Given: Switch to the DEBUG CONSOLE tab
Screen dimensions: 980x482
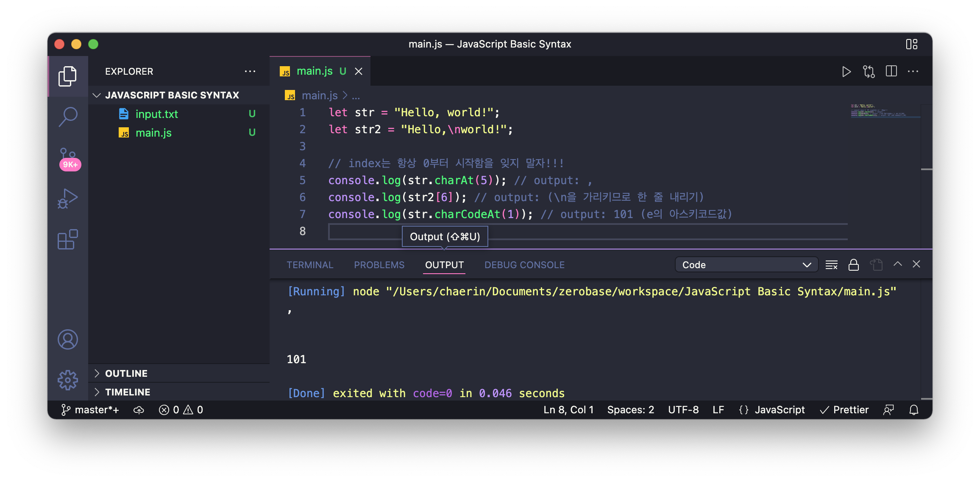Looking at the screenshot, I should [x=524, y=265].
